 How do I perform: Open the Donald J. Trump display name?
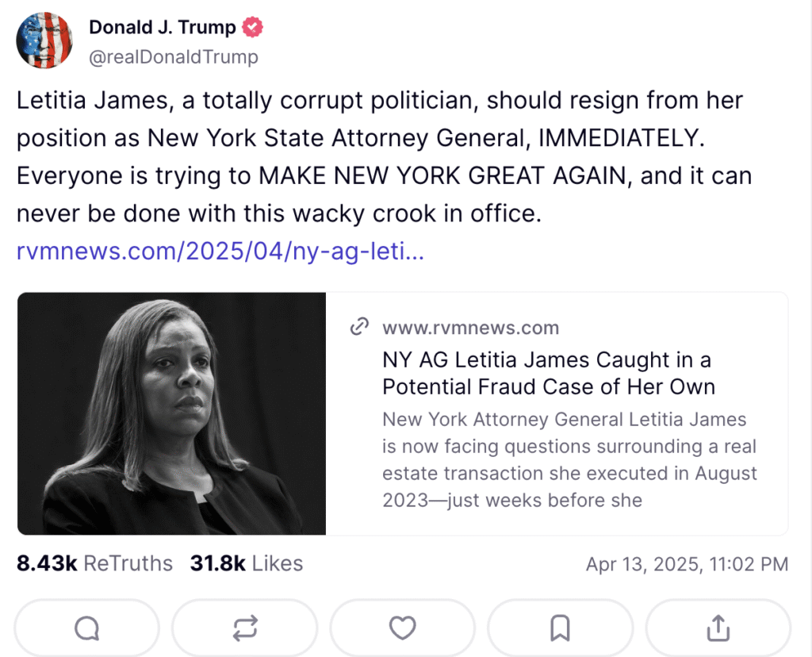[163, 28]
